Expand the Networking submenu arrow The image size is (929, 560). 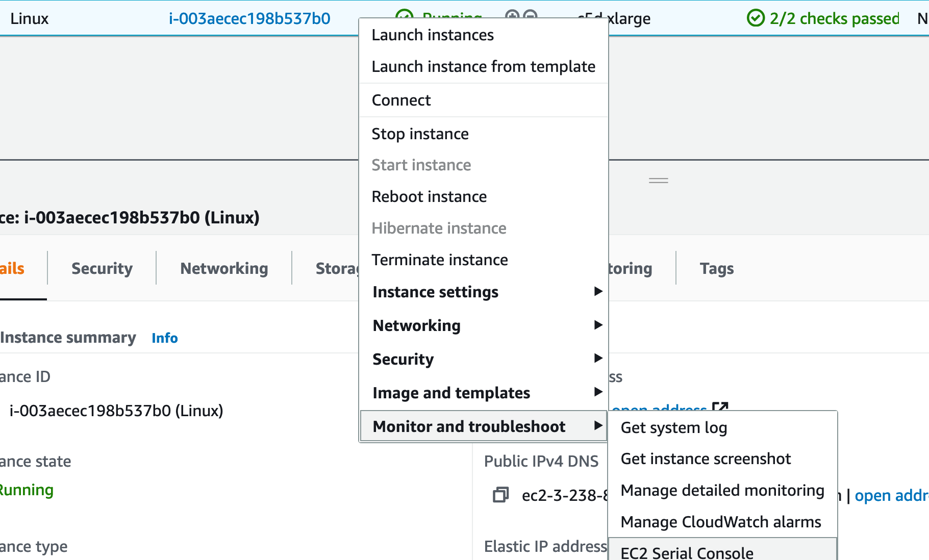pyautogui.click(x=597, y=325)
